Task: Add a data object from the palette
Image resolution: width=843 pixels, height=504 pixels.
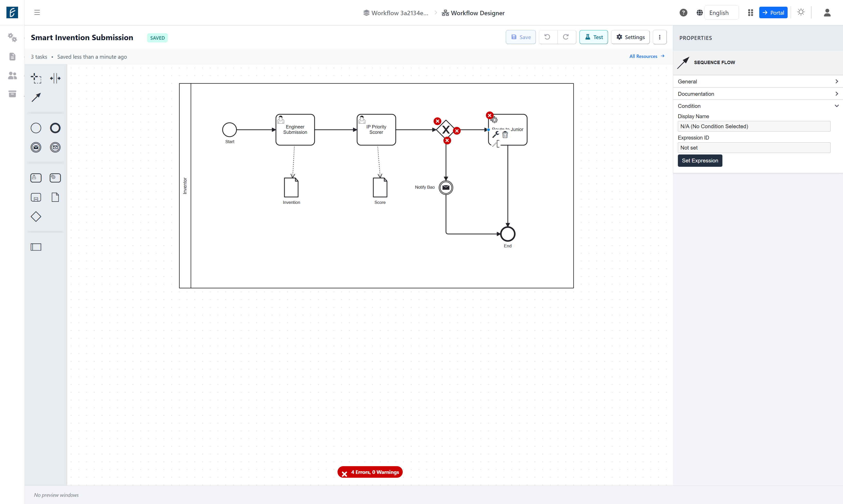Action: click(x=55, y=197)
